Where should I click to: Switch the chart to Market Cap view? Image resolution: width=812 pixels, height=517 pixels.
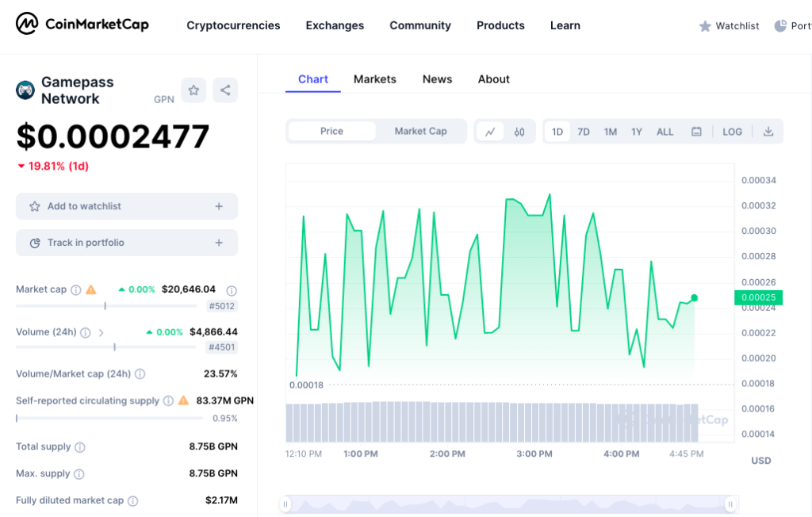(420, 131)
